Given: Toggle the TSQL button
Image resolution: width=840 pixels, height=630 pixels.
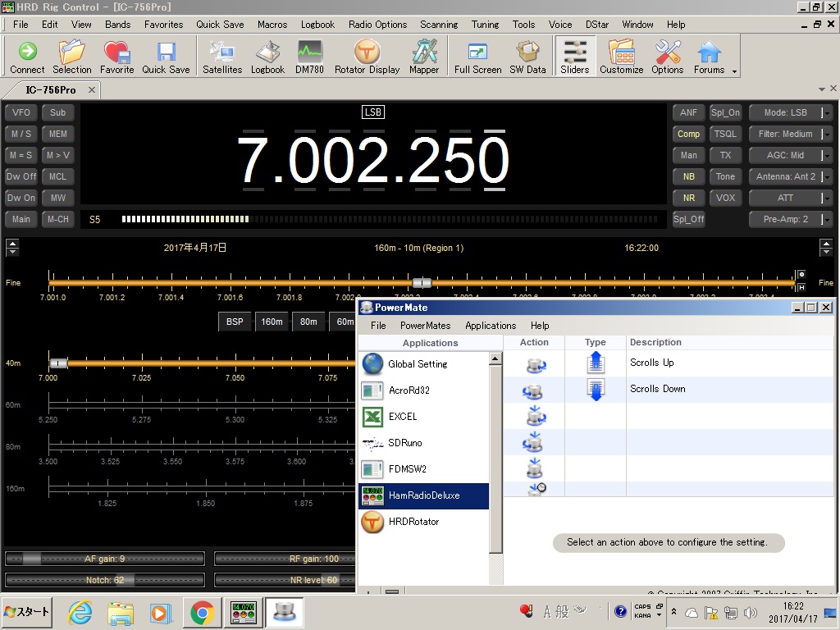Looking at the screenshot, I should (725, 134).
